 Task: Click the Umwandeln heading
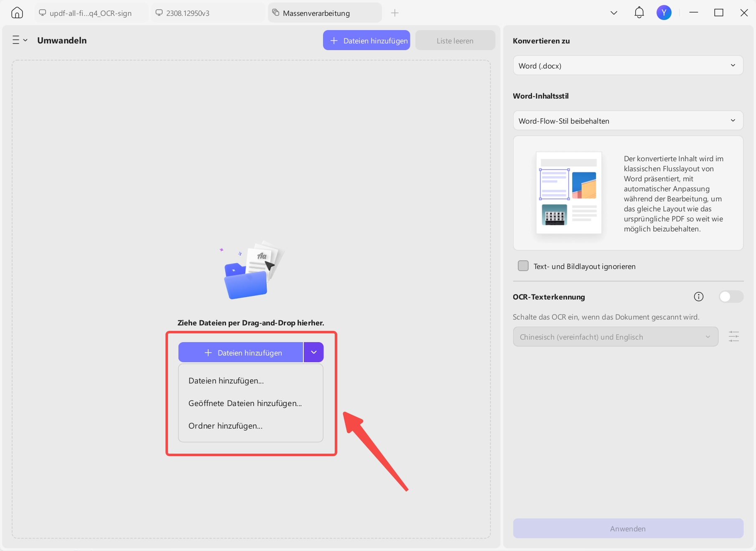pyautogui.click(x=62, y=41)
